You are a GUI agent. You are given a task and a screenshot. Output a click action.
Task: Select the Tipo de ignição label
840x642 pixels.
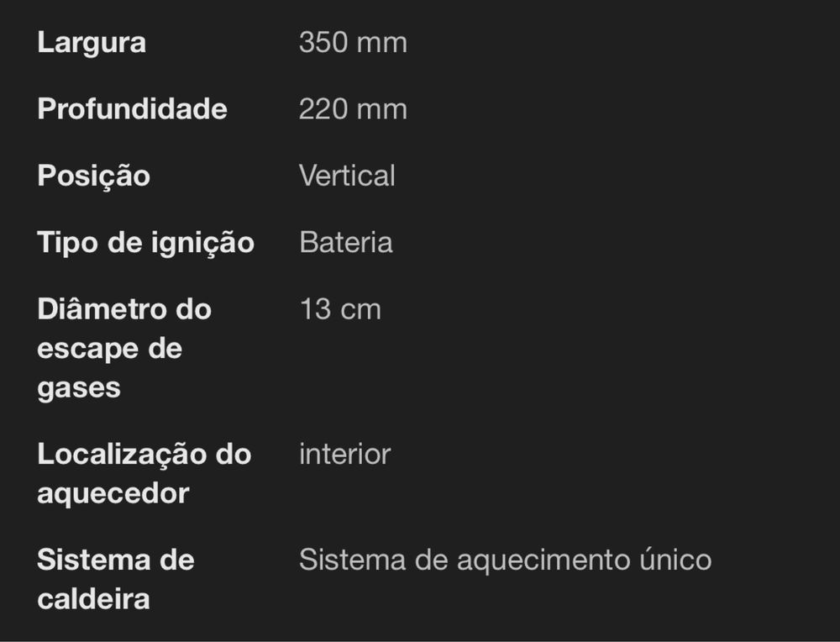point(145,243)
